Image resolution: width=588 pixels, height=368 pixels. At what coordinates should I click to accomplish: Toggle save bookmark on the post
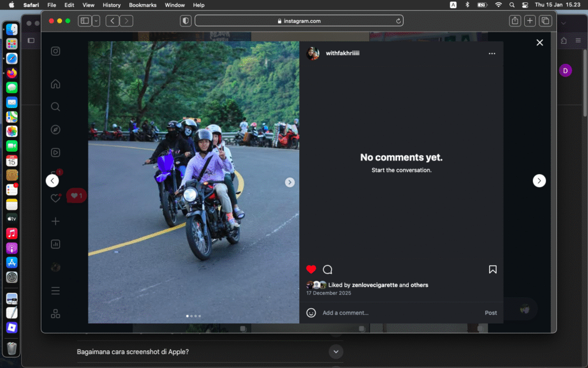pos(493,270)
